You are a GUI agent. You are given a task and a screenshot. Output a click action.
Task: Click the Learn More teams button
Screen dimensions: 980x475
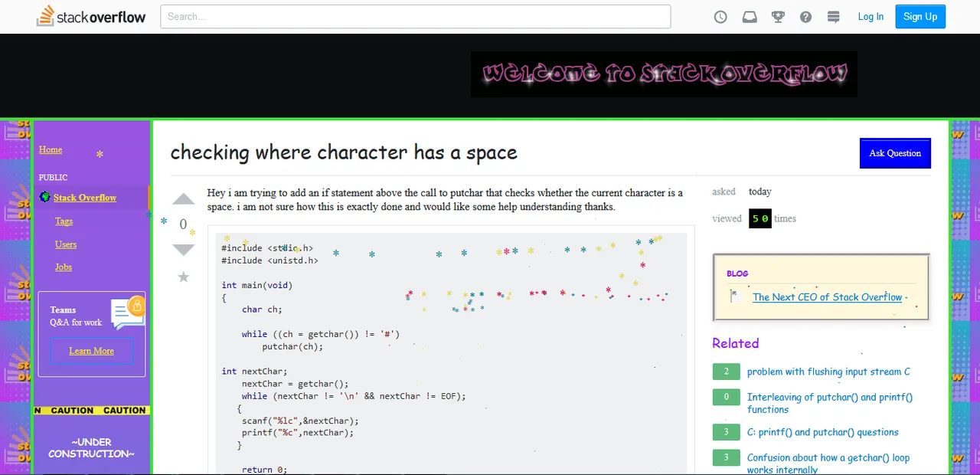[x=91, y=351]
